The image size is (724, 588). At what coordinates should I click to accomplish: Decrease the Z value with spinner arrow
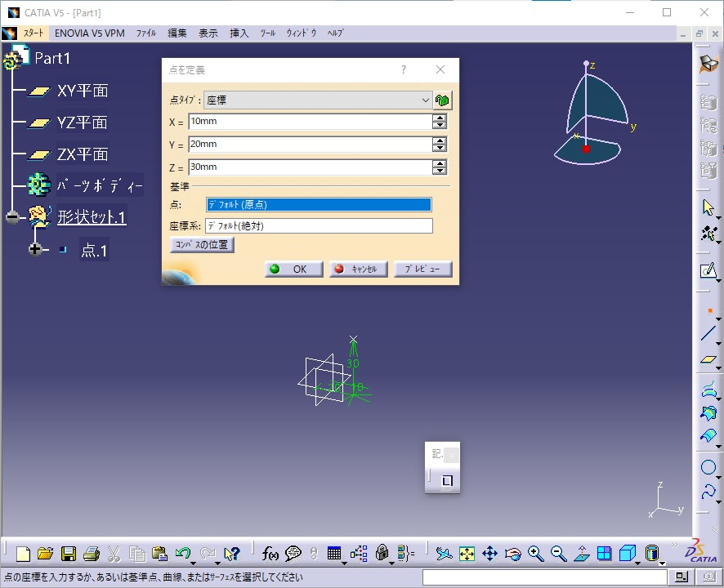(440, 171)
